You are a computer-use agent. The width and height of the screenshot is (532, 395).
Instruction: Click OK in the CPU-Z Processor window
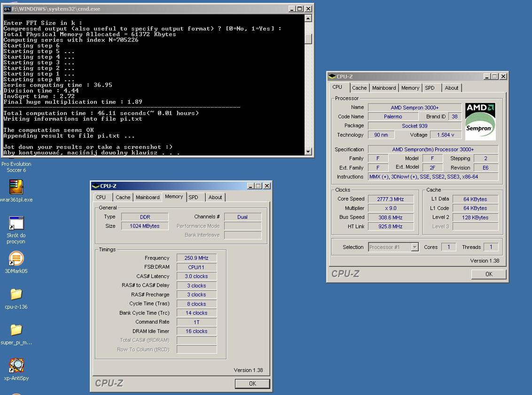coord(489,274)
